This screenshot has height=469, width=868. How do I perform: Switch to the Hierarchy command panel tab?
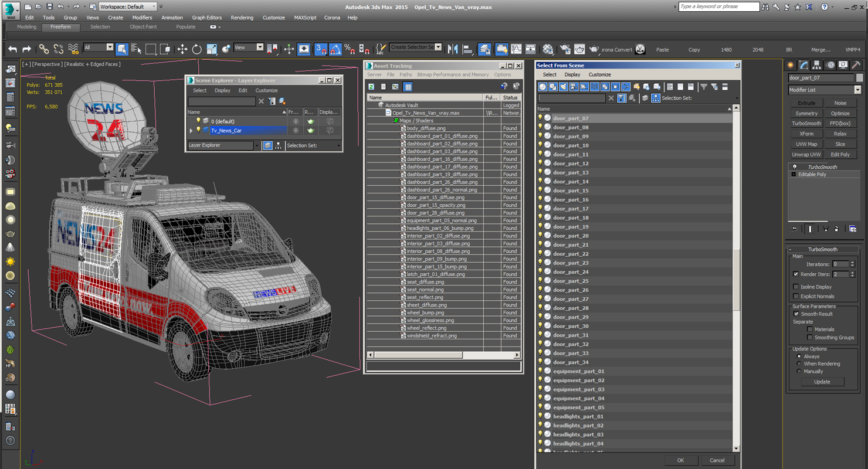tap(817, 65)
